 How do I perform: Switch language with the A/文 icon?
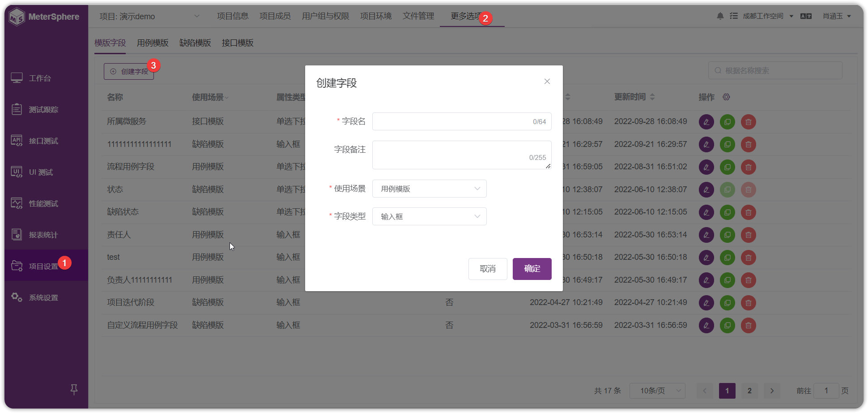coord(806,16)
